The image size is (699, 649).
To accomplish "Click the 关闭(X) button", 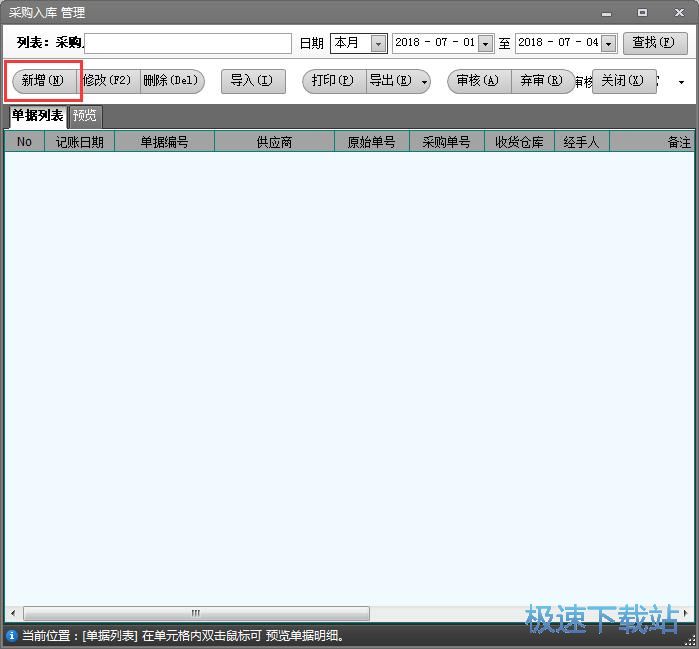I will [624, 81].
